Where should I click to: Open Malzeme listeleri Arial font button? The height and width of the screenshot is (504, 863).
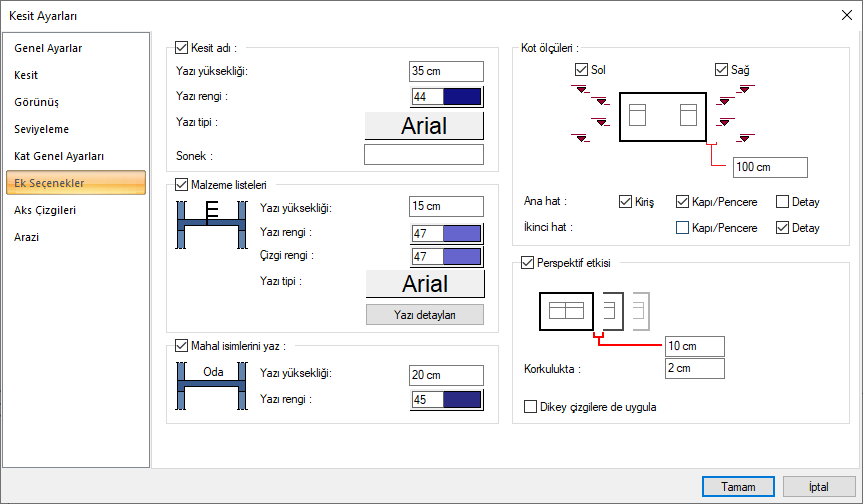pos(425,284)
